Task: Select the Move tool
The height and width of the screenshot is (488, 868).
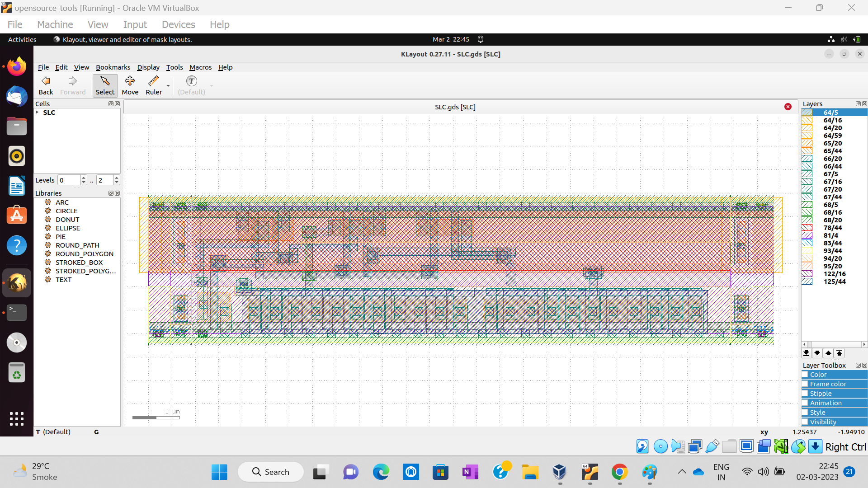Action: coord(130,85)
